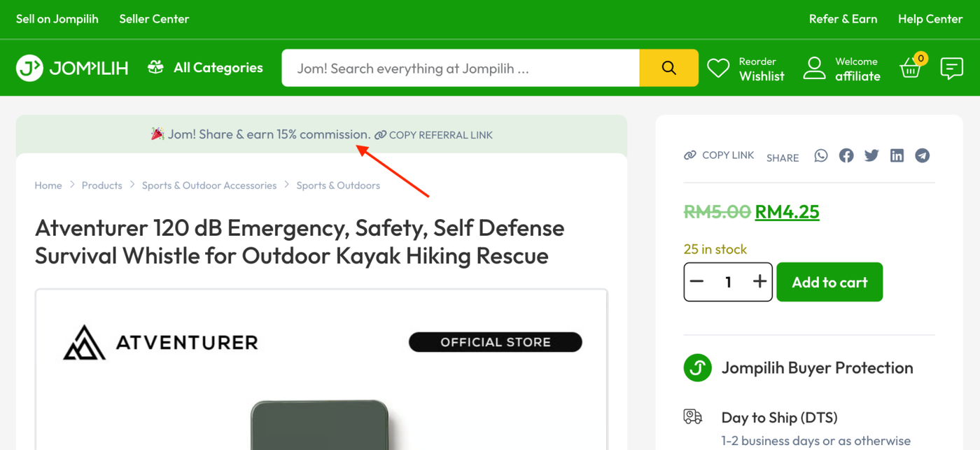The width and height of the screenshot is (980, 450).
Task: Click the All Categories gift icon
Action: (155, 67)
